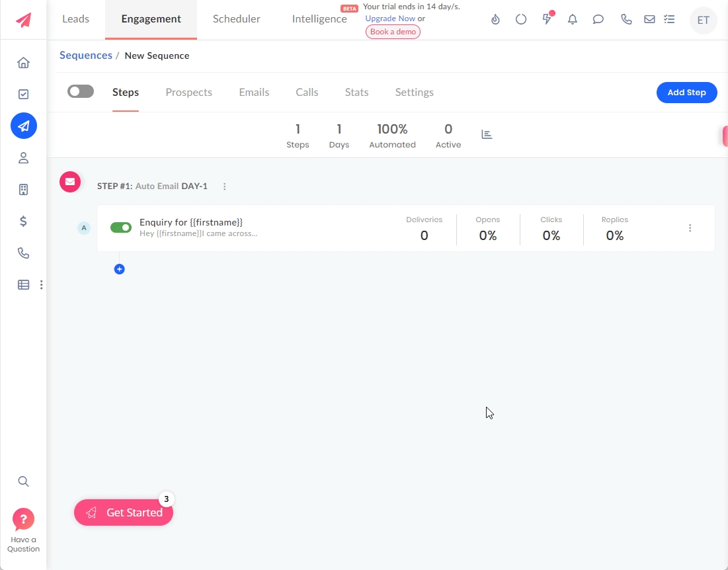Expand more options beside sidebar table icon
Image resolution: width=728 pixels, height=570 pixels.
(x=42, y=285)
